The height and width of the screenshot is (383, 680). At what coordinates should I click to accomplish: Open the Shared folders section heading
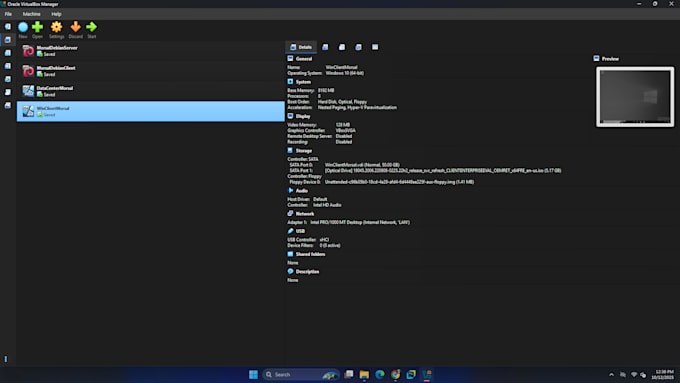[x=310, y=254]
